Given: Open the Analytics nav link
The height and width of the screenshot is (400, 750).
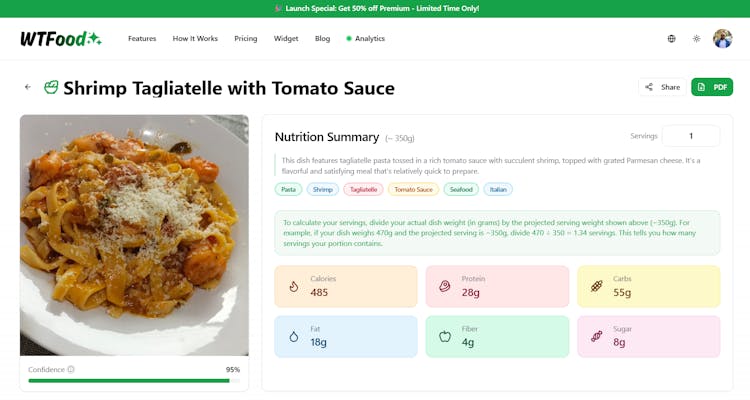Looking at the screenshot, I should (366, 39).
